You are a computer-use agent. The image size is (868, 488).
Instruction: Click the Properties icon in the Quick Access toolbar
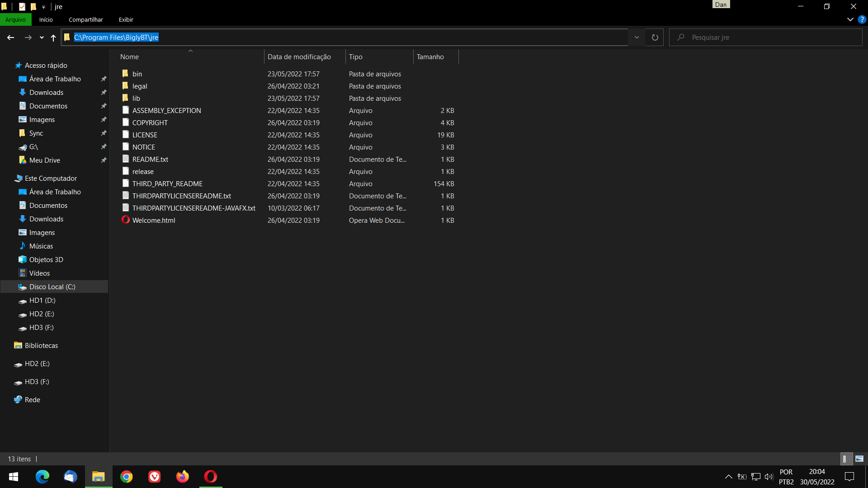coord(22,6)
